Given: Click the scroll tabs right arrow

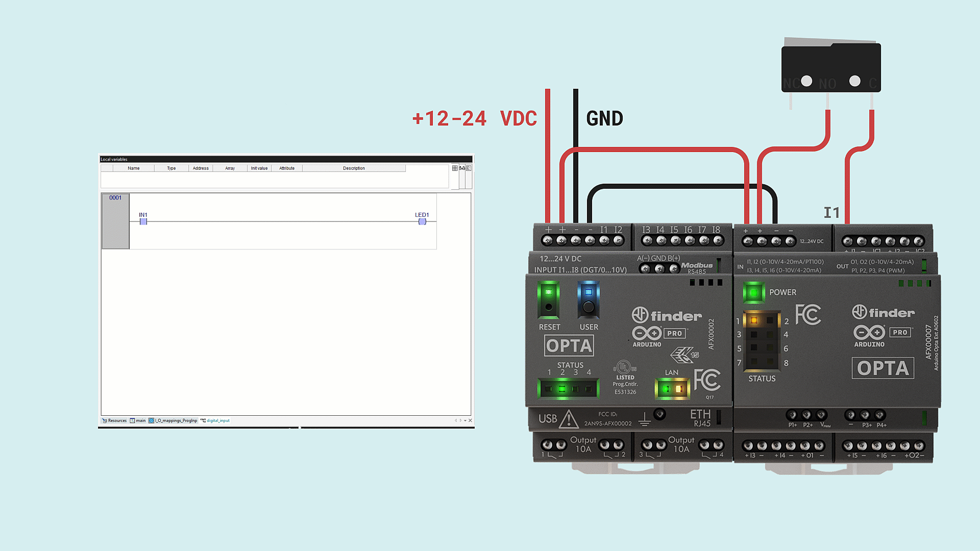Looking at the screenshot, I should pos(460,421).
